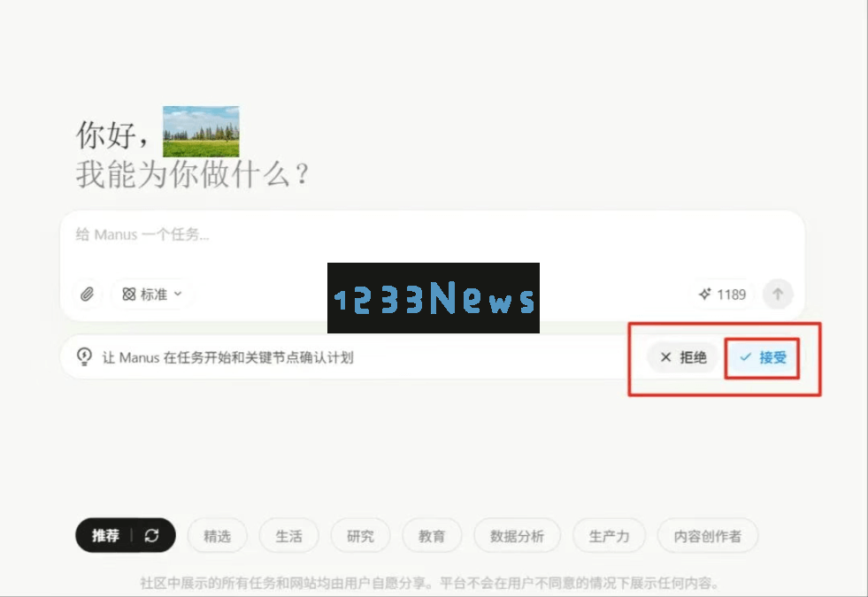This screenshot has height=597, width=868.
Task: Click the lightbulb tip icon
Action: (84, 356)
